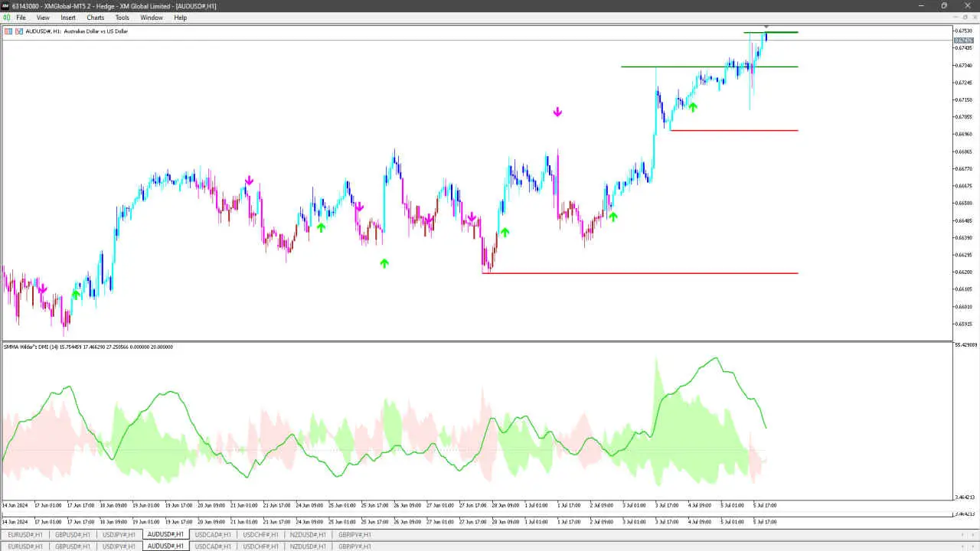The image size is (980, 551).
Task: Click the green account icon left of File
Action: pyautogui.click(x=7, y=18)
